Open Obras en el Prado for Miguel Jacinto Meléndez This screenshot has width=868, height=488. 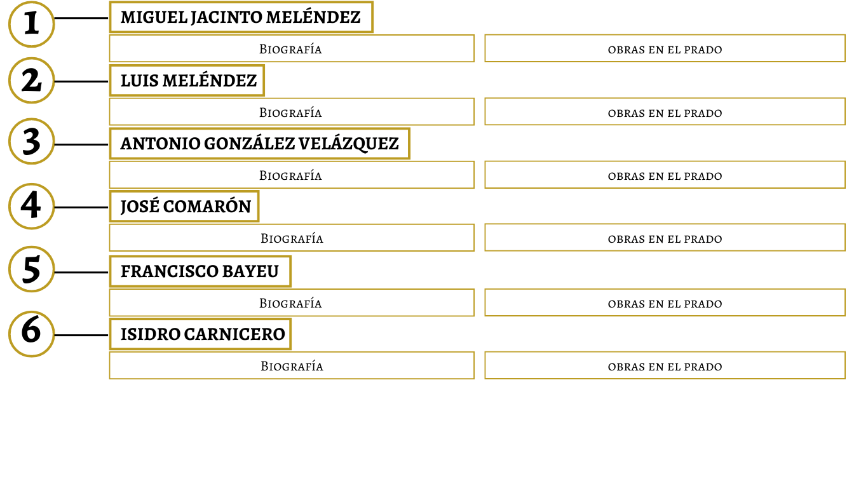665,48
